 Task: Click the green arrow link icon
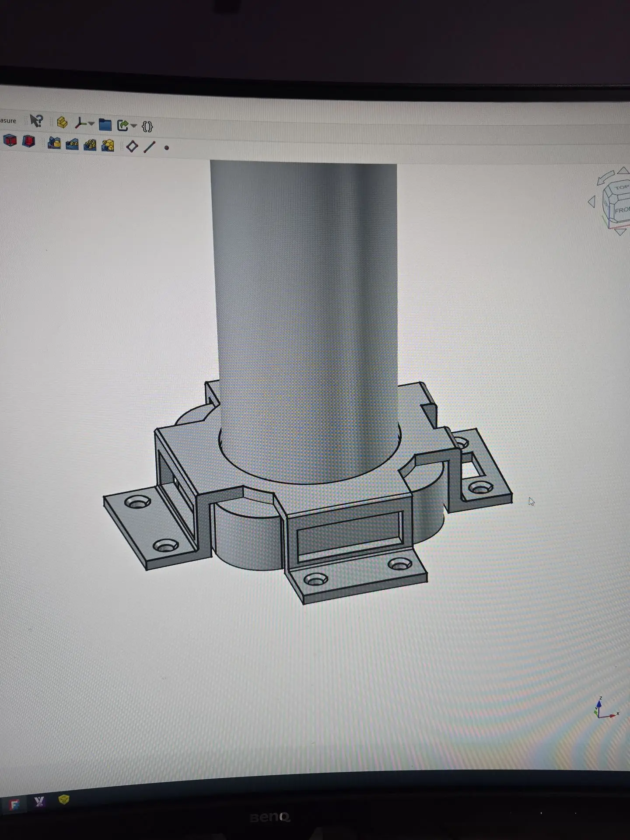click(123, 126)
